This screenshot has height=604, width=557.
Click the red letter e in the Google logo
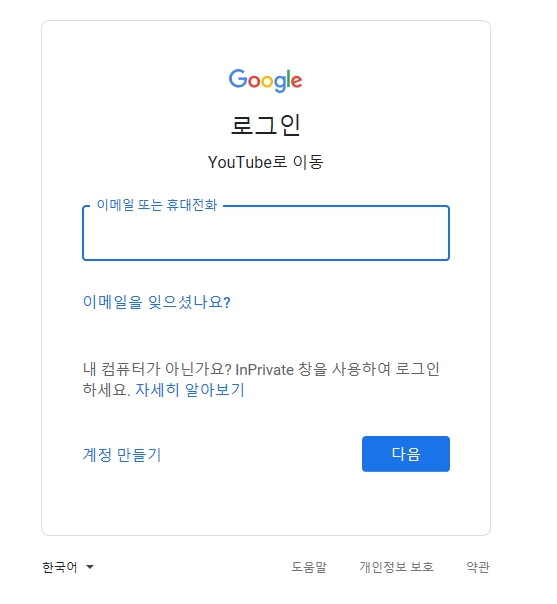point(296,81)
